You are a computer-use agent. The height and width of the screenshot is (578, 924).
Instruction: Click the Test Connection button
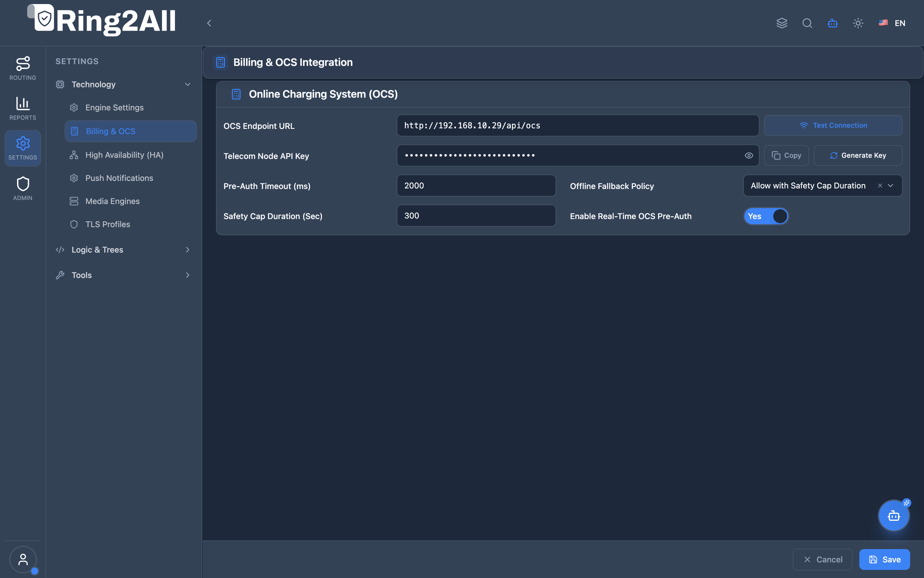click(x=833, y=125)
